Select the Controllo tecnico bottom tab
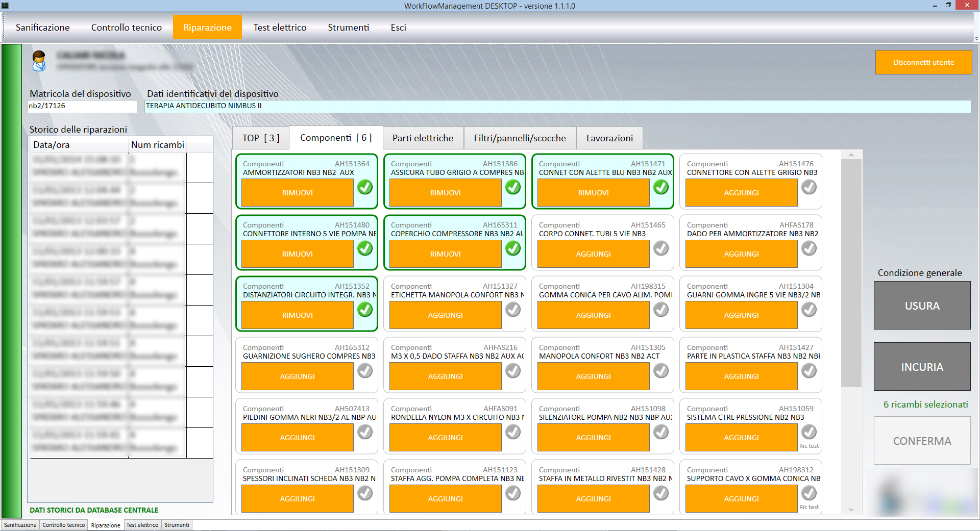Viewport: 980px width, 531px height. point(64,525)
